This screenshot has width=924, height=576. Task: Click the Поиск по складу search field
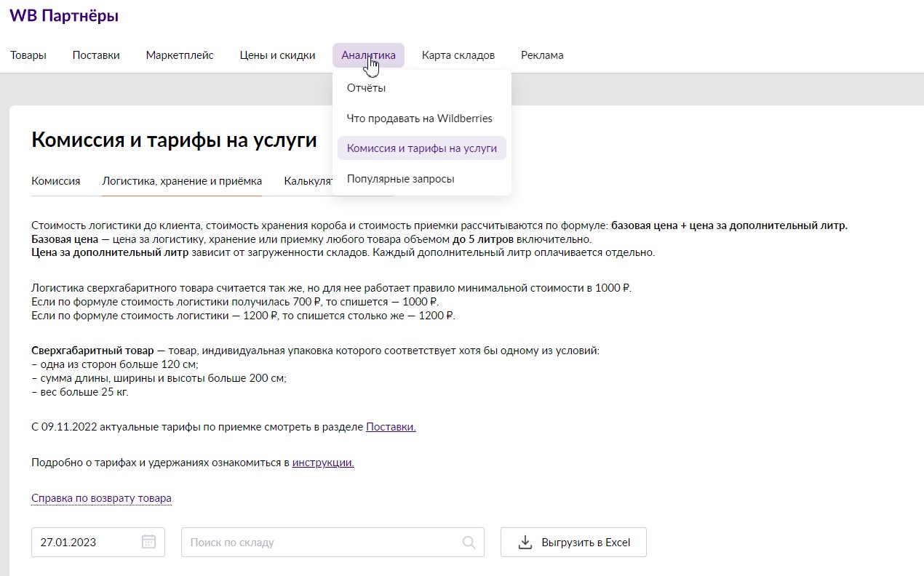[320, 542]
